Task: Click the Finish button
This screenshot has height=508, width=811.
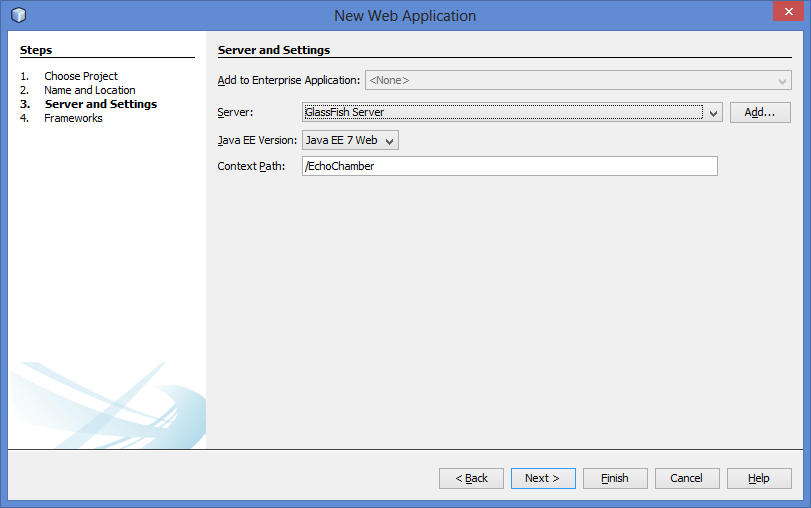Action: (614, 478)
